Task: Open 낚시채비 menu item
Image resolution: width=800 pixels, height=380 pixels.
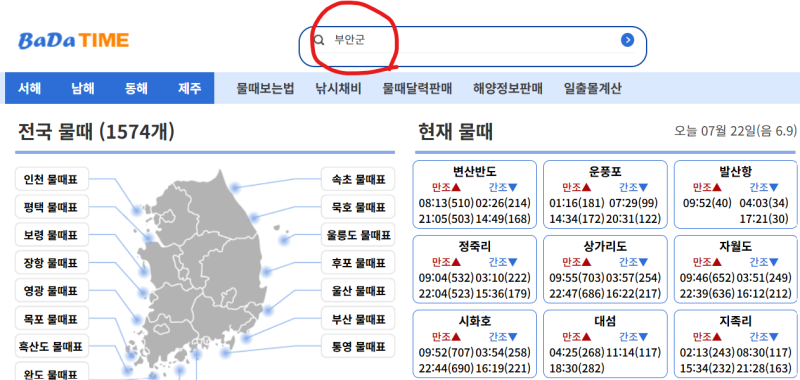Action: [x=338, y=88]
